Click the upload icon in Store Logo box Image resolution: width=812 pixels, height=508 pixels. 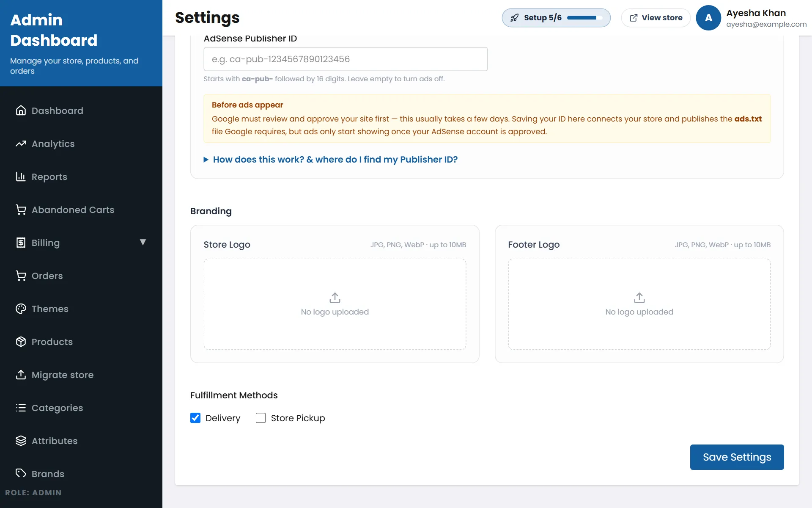click(335, 298)
